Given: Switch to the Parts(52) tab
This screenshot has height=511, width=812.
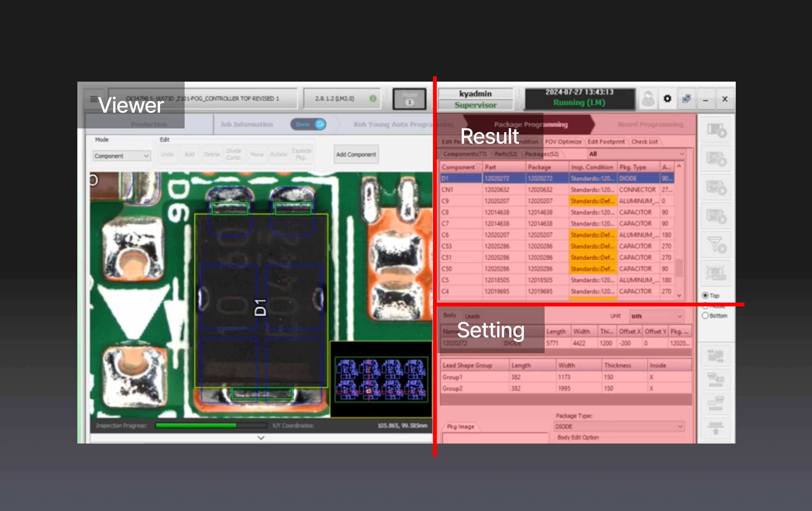Looking at the screenshot, I should click(505, 154).
